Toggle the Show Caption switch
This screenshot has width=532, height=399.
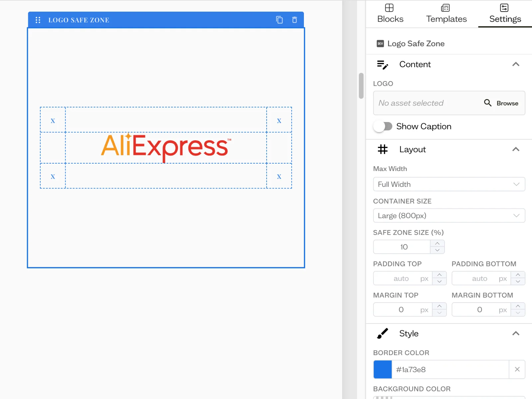coord(383,126)
